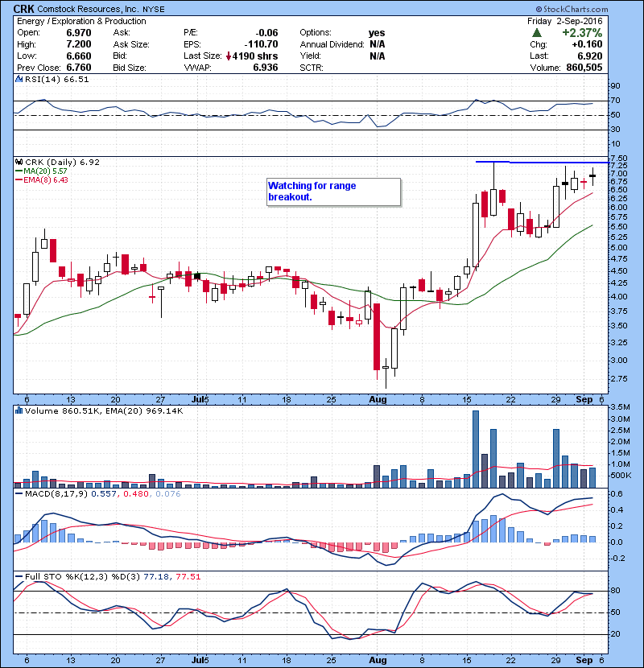Click the P/E value -0.06
The image size is (644, 668).
click(266, 33)
